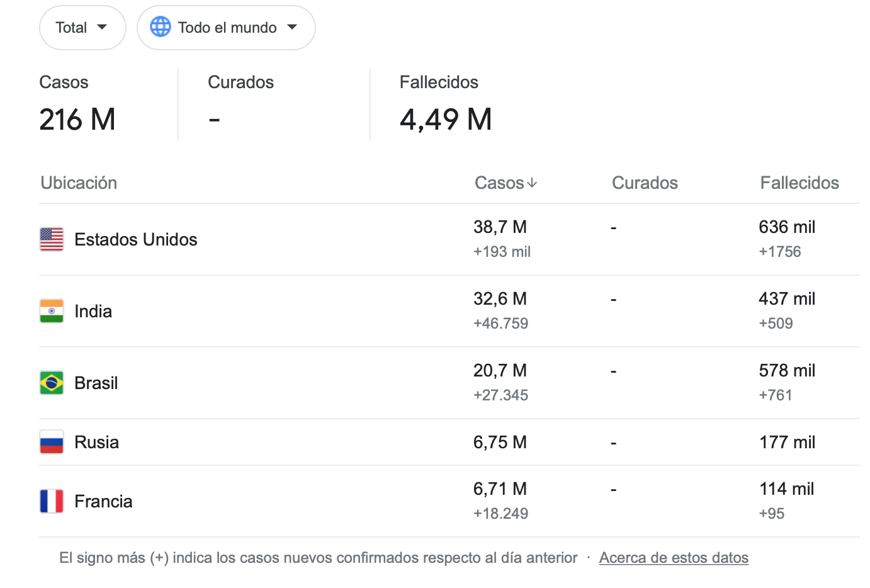The width and height of the screenshot is (870, 588).
Task: Click the arrow beside Todo el mundo
Action: coord(292,27)
